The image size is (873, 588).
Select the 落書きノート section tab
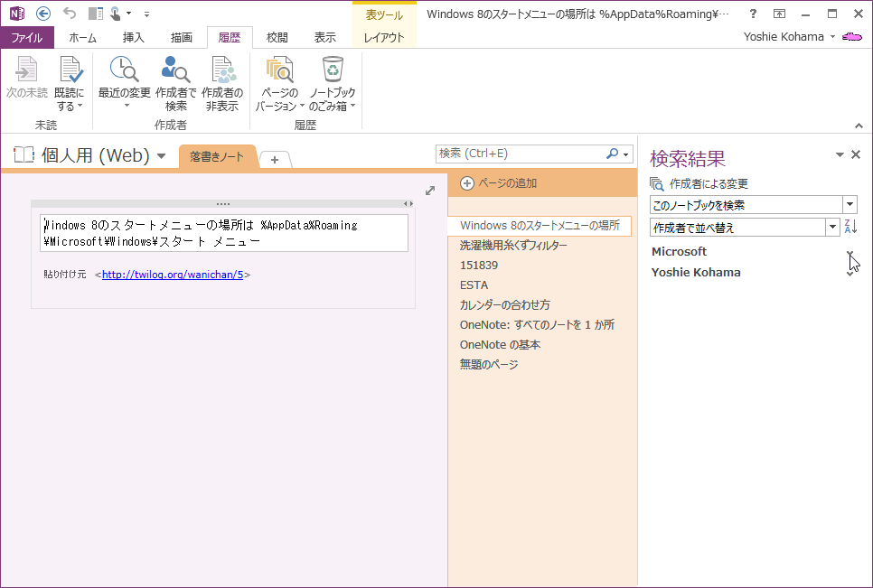tap(217, 157)
